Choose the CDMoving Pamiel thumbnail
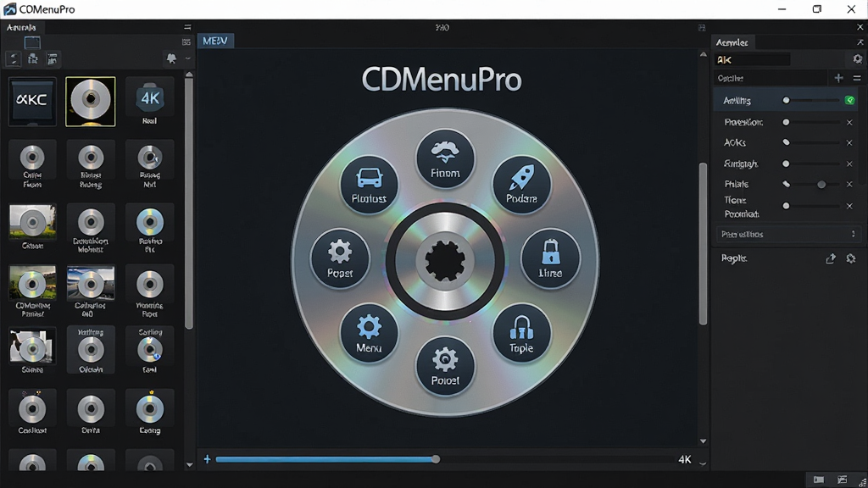 [x=32, y=291]
